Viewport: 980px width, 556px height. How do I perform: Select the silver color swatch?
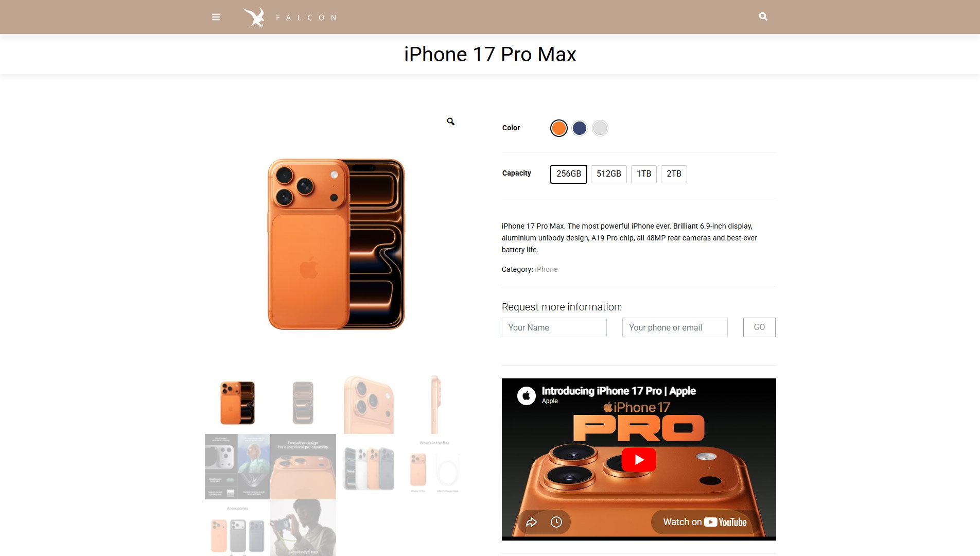[600, 128]
